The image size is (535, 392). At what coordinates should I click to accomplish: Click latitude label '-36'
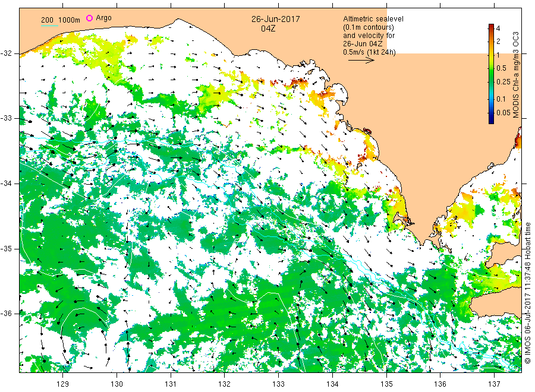click(6, 314)
